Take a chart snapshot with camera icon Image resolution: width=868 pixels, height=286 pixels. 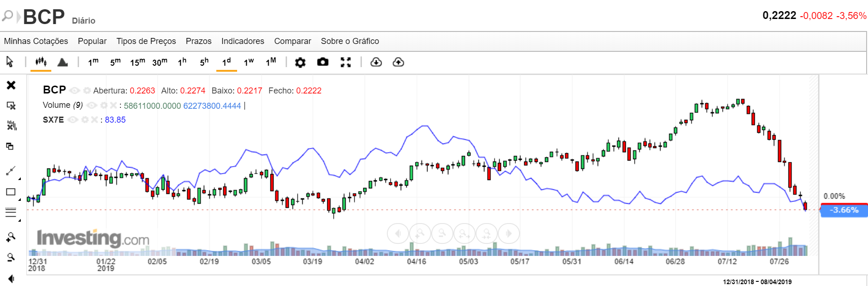tap(323, 62)
